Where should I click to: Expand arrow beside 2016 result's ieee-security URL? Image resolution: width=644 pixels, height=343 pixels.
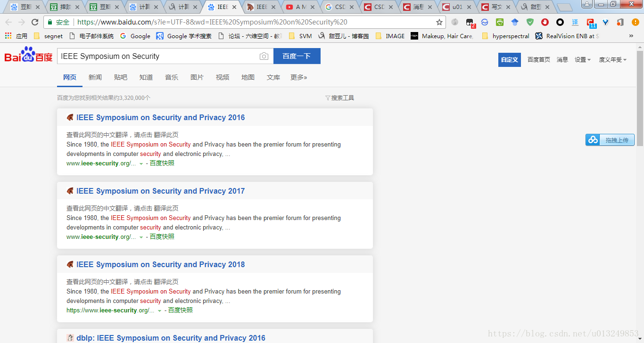click(x=141, y=164)
